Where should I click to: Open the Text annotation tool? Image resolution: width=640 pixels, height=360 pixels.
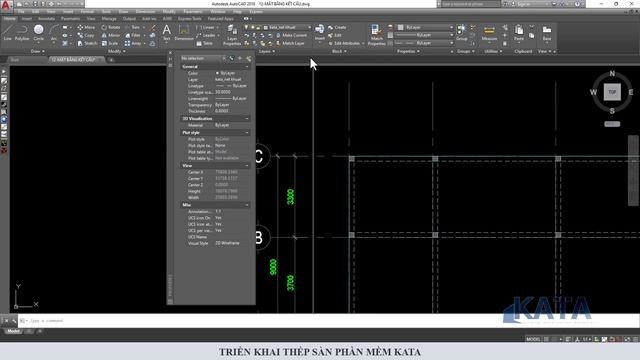pyautogui.click(x=167, y=32)
